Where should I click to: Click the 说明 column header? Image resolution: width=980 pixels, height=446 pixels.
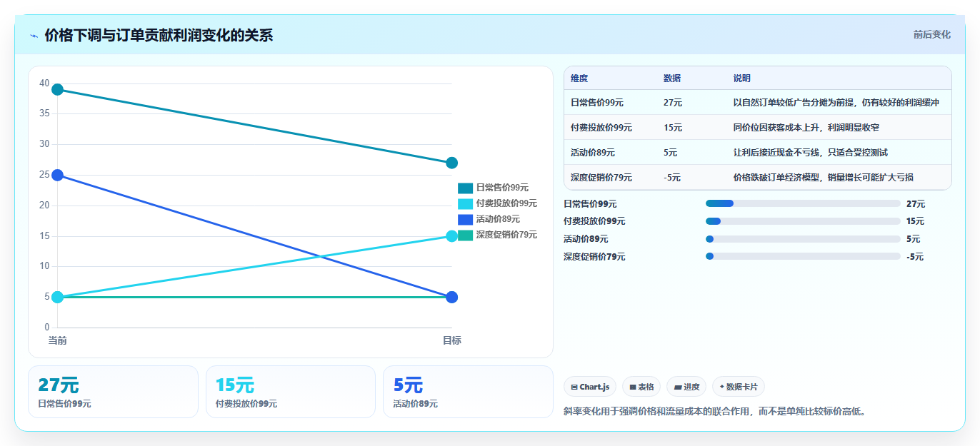point(742,78)
